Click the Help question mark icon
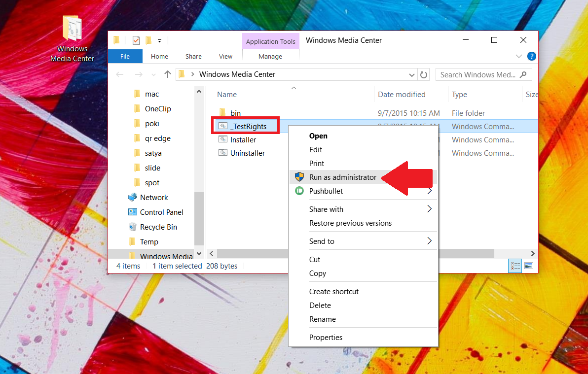 [x=531, y=56]
